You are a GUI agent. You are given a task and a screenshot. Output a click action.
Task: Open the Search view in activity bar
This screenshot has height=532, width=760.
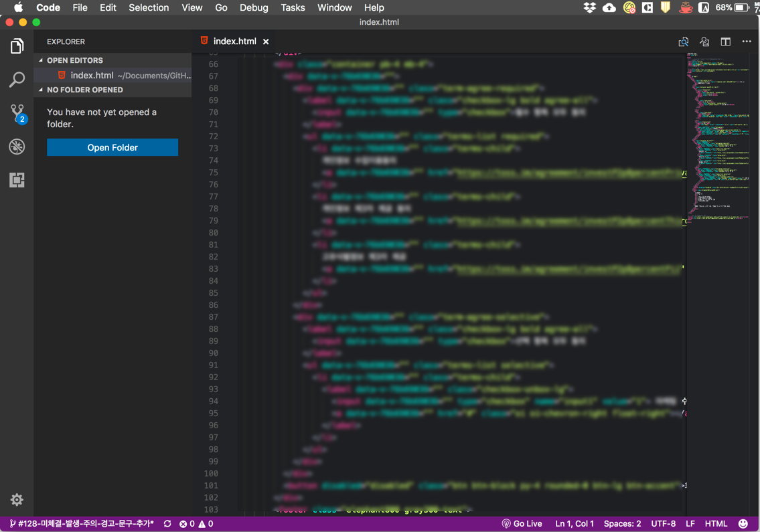[17, 80]
